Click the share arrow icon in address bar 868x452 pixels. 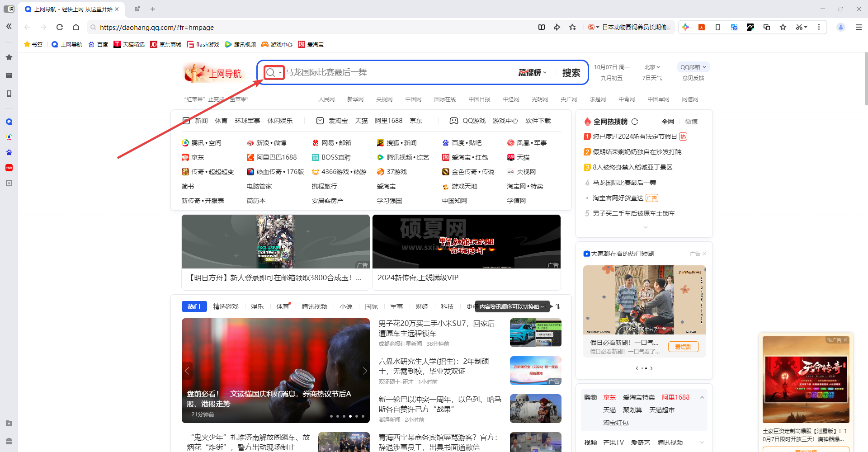pos(557,27)
